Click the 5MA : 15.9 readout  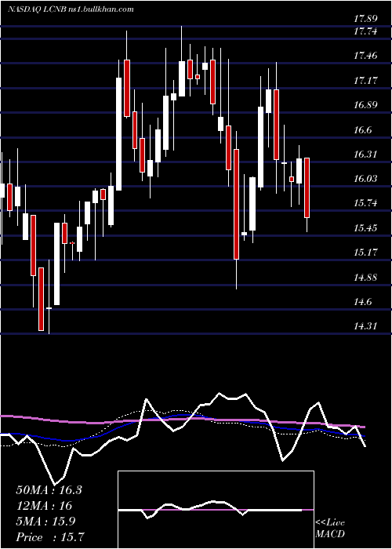pos(45,522)
